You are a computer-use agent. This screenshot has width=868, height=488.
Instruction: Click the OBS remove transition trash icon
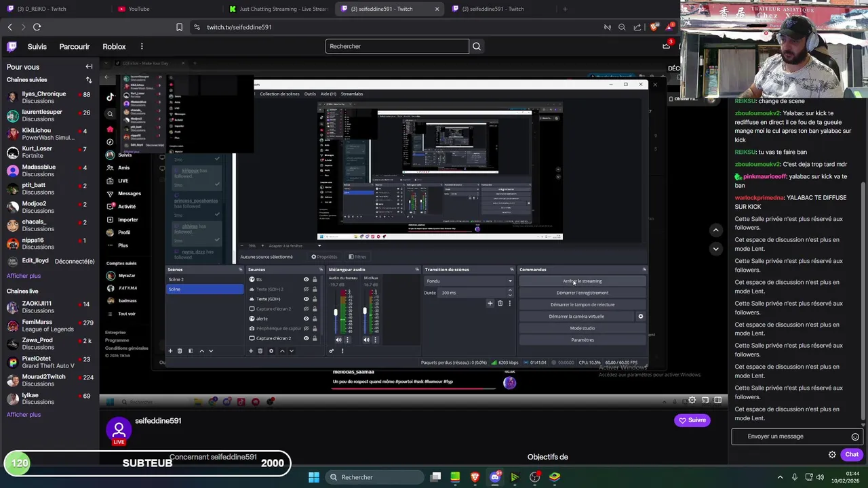click(x=500, y=303)
